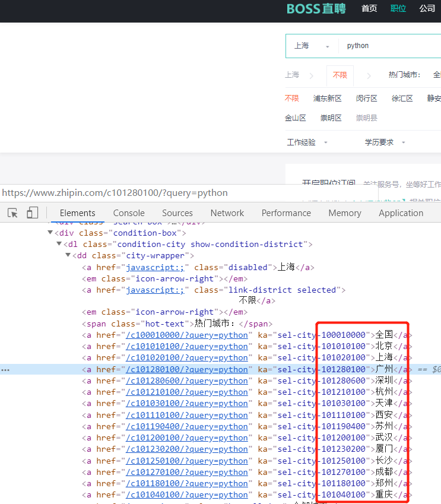Click the /c101040100/?query=python link
The width and height of the screenshot is (441, 504).
click(187, 495)
